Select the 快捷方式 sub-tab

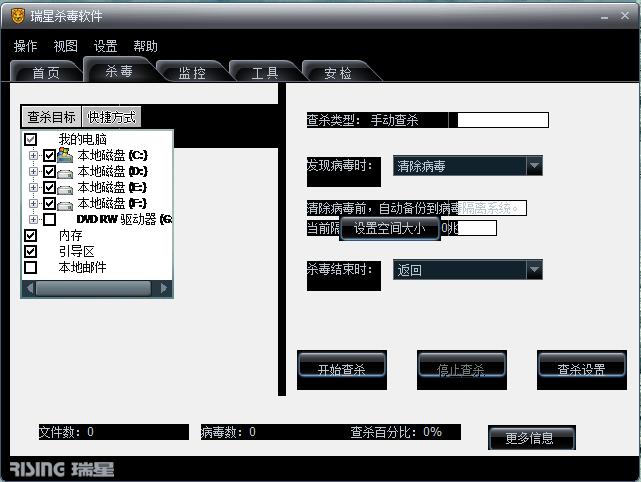click(x=112, y=117)
